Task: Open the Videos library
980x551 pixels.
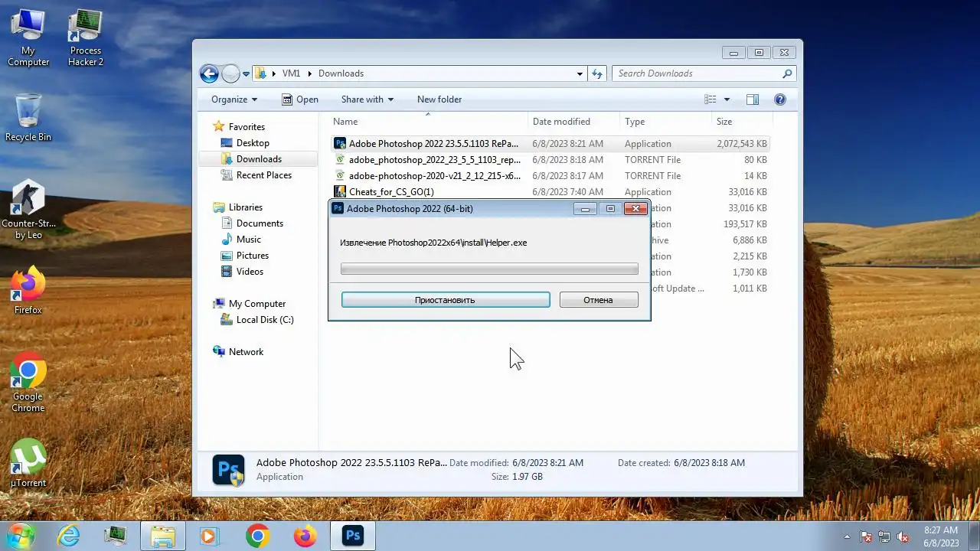Action: 250,272
